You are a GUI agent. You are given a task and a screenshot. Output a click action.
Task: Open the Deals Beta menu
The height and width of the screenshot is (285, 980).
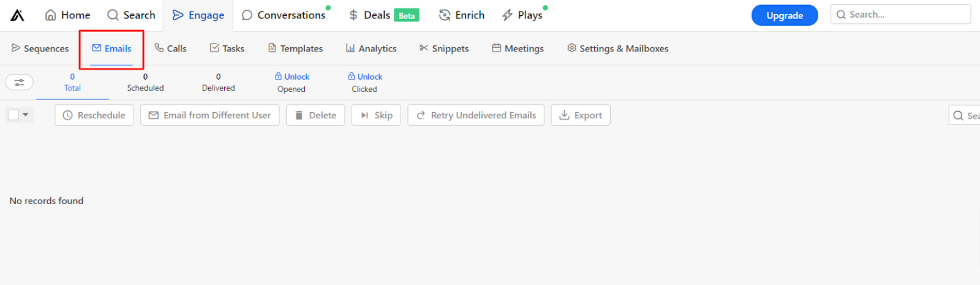pyautogui.click(x=384, y=15)
